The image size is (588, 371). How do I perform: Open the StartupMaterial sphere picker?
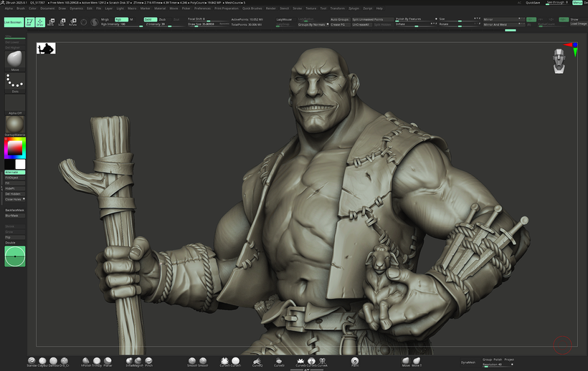tap(15, 122)
